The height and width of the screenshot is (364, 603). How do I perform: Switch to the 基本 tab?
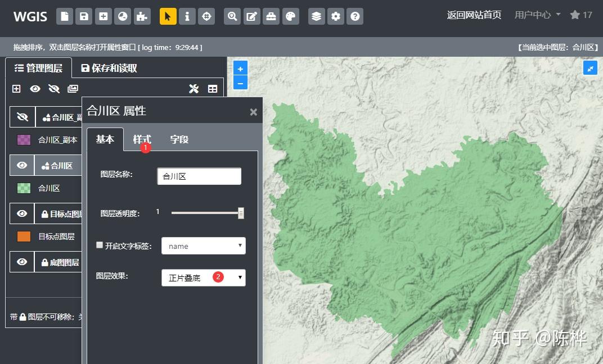[105, 139]
